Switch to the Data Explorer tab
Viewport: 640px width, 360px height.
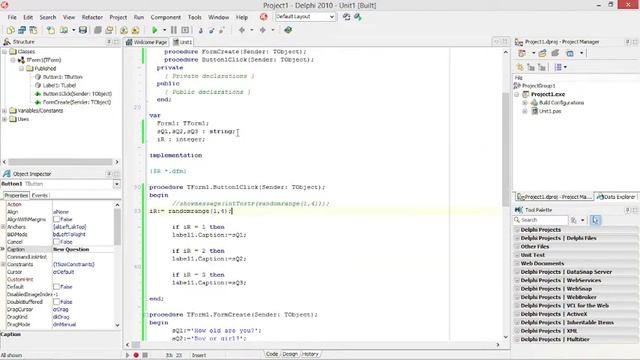pyautogui.click(x=616, y=197)
